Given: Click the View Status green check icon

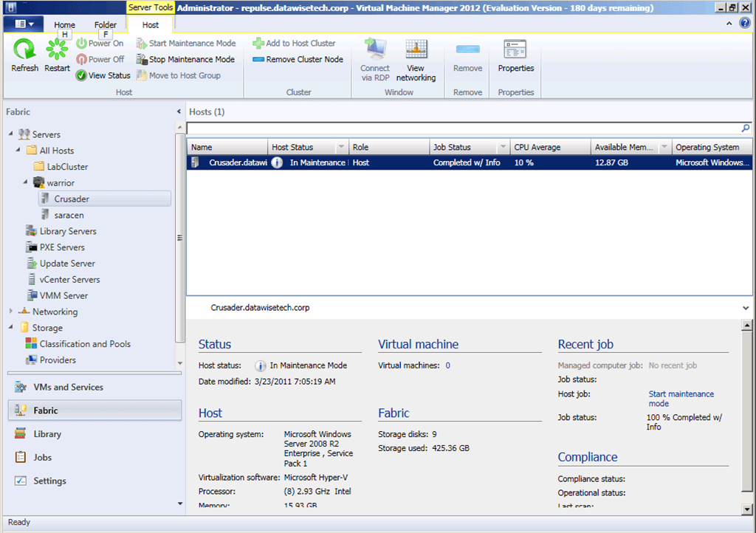Looking at the screenshot, I should pos(81,75).
